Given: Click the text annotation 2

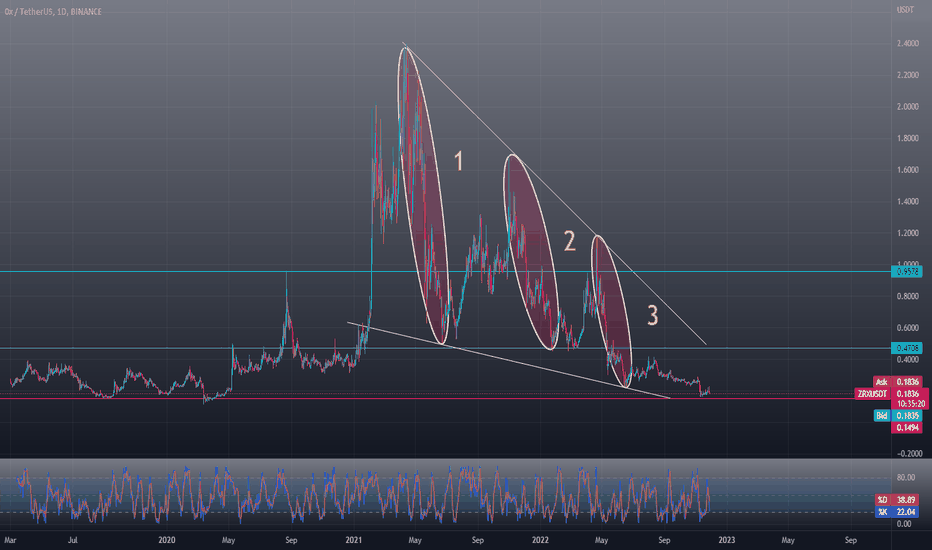Looking at the screenshot, I should tap(569, 241).
